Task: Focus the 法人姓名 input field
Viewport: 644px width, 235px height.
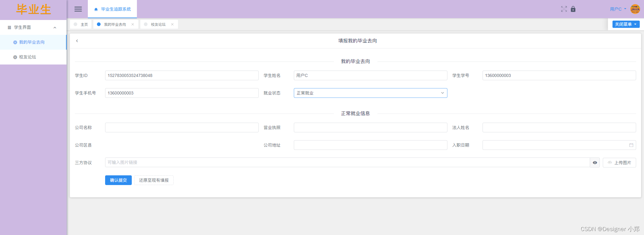Action: 559,127
